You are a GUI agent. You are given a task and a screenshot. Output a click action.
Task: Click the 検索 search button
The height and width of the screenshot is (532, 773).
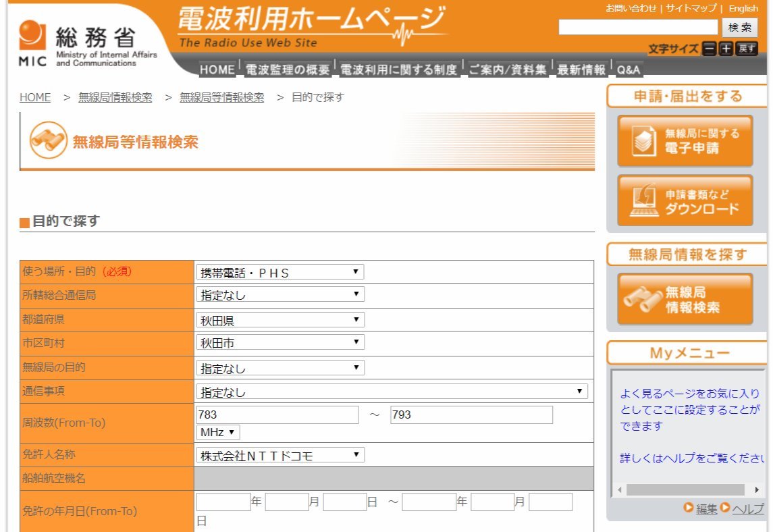[x=740, y=28]
